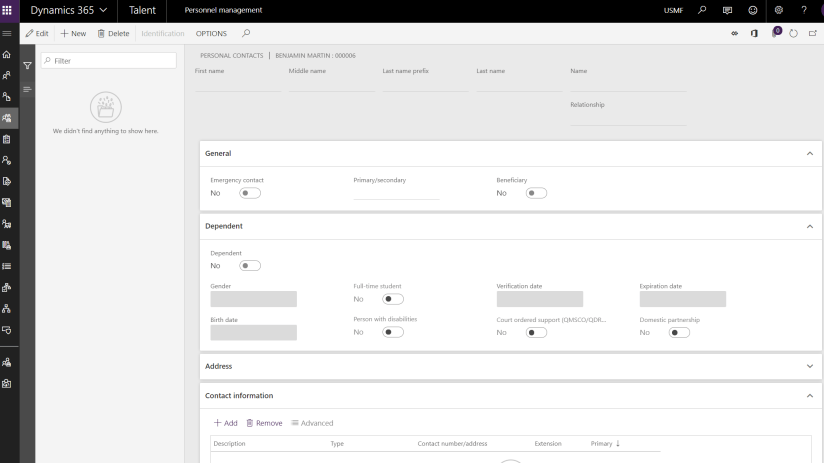The height and width of the screenshot is (463, 824).
Task: Click the New button in action bar
Action: 73,33
